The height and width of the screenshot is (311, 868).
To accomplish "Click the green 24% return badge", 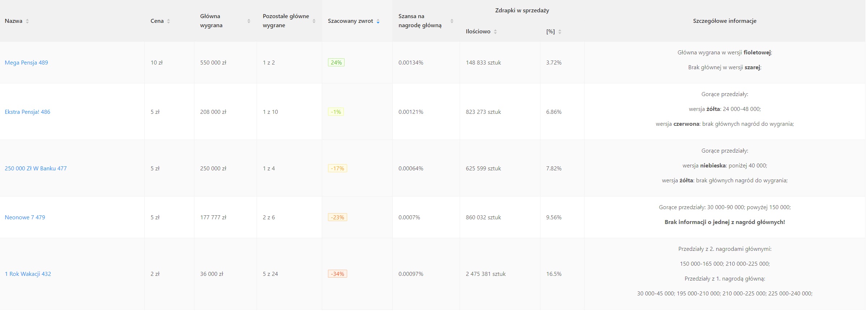I will [x=336, y=63].
